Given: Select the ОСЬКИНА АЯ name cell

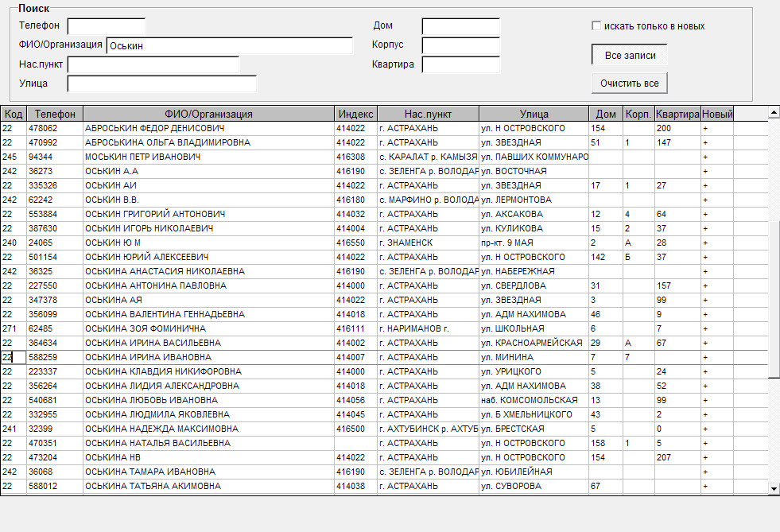Looking at the screenshot, I should pos(208,300).
